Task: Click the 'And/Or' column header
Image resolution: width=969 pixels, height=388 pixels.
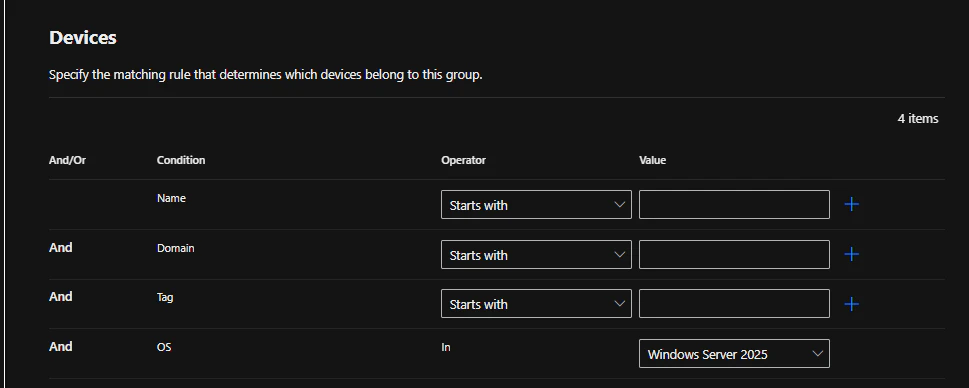Action: (67, 160)
